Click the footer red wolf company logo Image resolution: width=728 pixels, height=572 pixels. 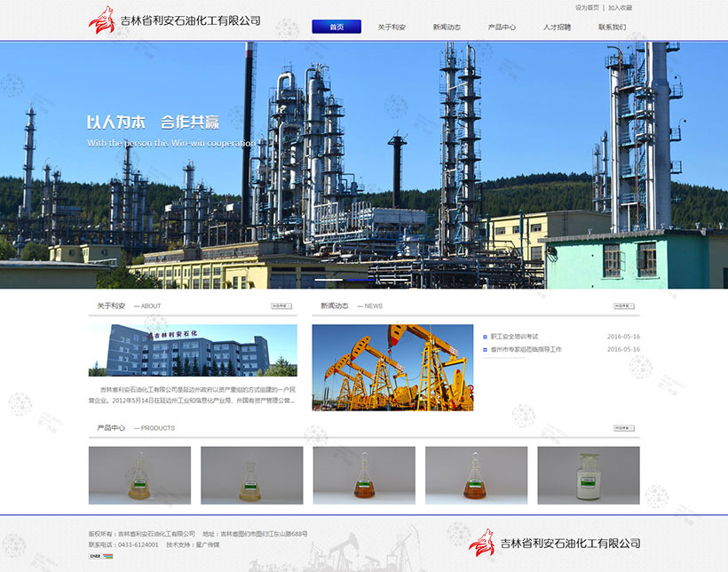[481, 542]
